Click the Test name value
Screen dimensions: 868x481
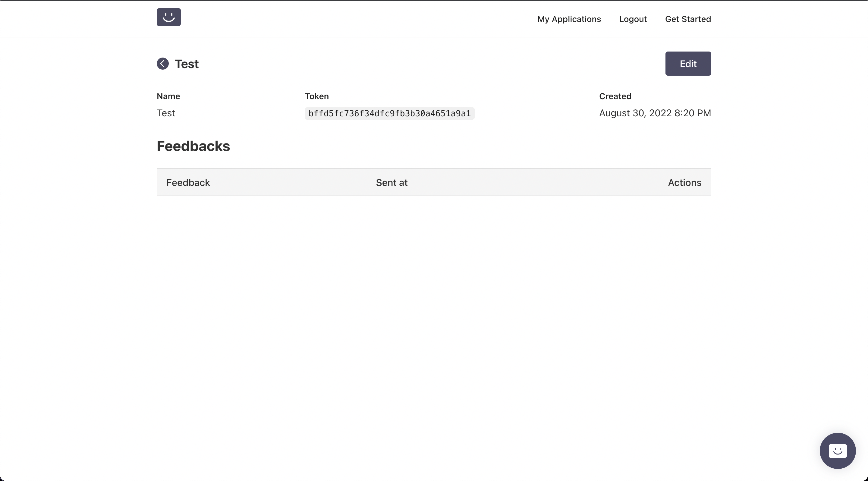tap(166, 113)
